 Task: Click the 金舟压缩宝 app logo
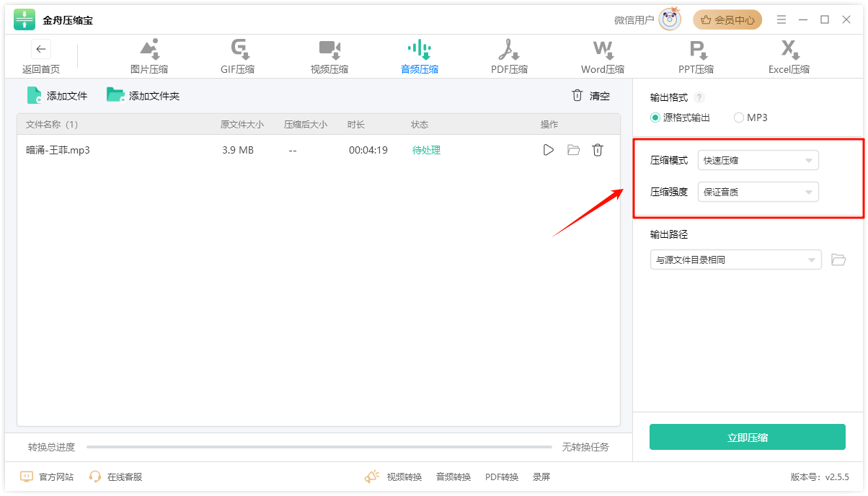click(x=25, y=19)
